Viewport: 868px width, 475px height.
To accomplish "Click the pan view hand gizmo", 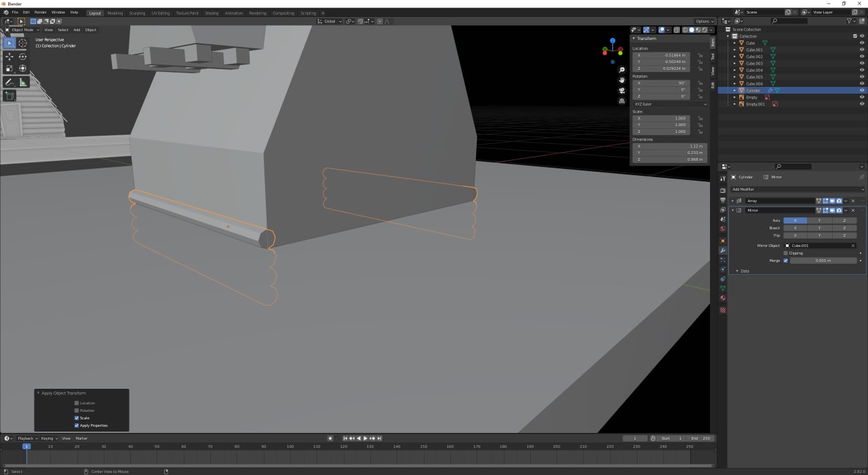I will [622, 80].
